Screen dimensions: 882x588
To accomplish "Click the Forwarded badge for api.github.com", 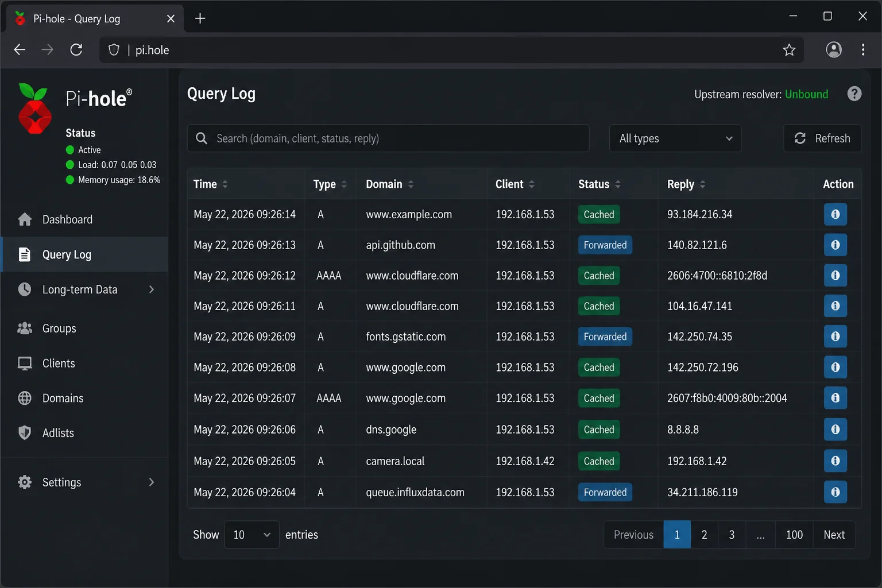I will 605,245.
